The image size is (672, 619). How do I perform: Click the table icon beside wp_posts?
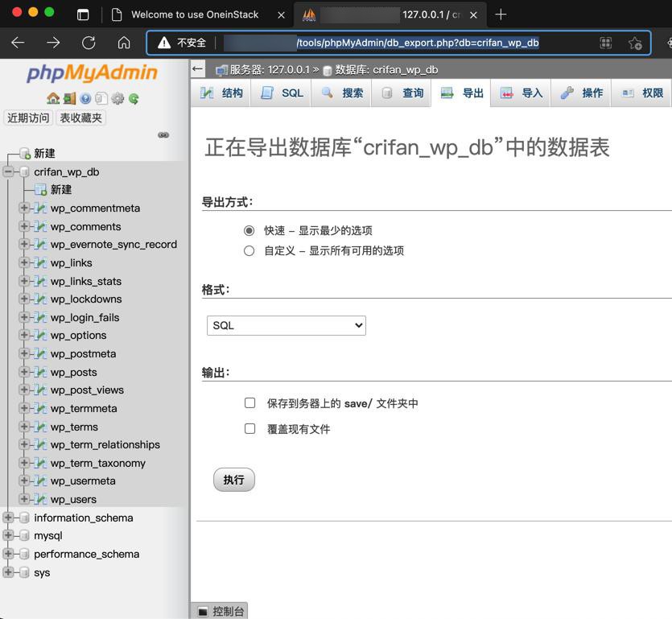click(x=40, y=372)
